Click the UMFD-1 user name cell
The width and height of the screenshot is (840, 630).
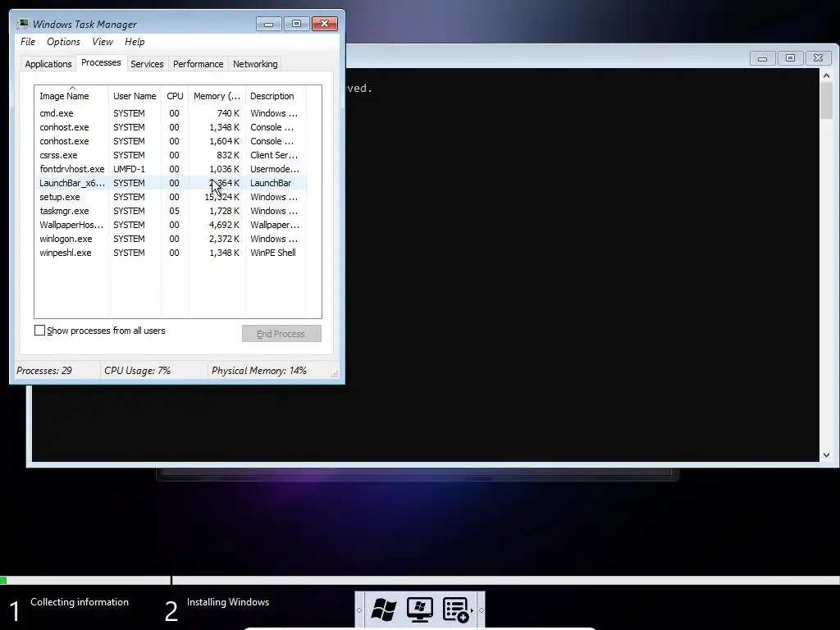(x=129, y=169)
